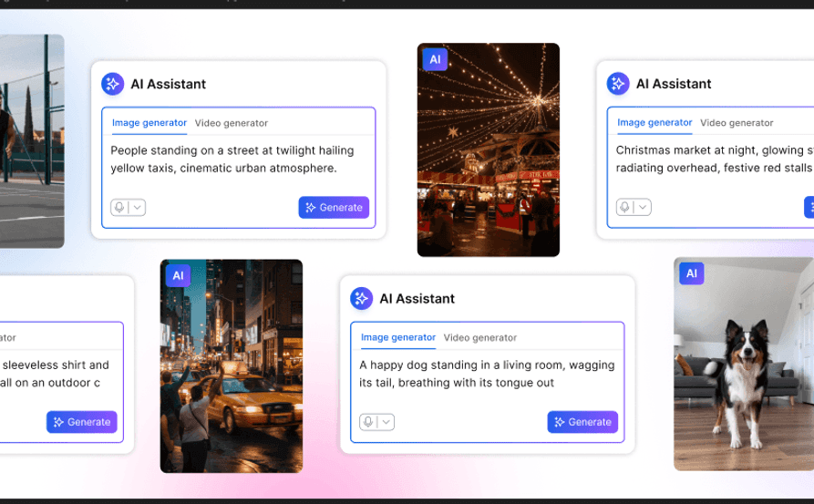Switch to Video generator tab in the happy dog card

[x=480, y=338]
